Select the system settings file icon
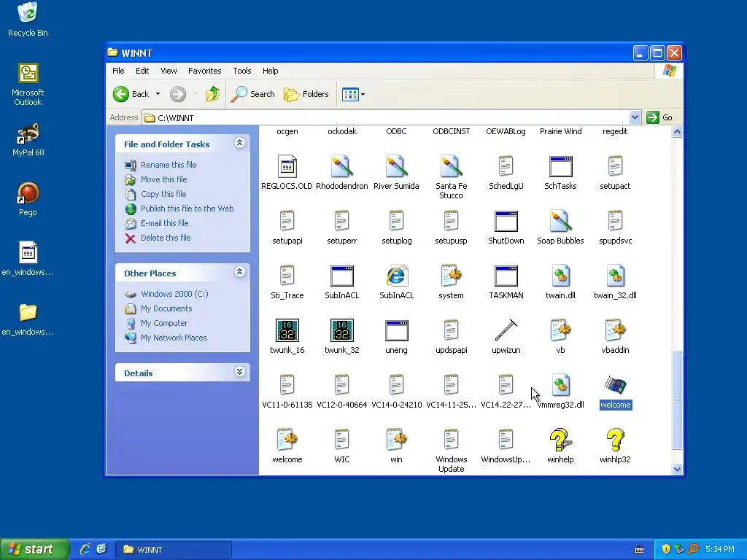Viewport: 747px width, 560px height. (451, 276)
